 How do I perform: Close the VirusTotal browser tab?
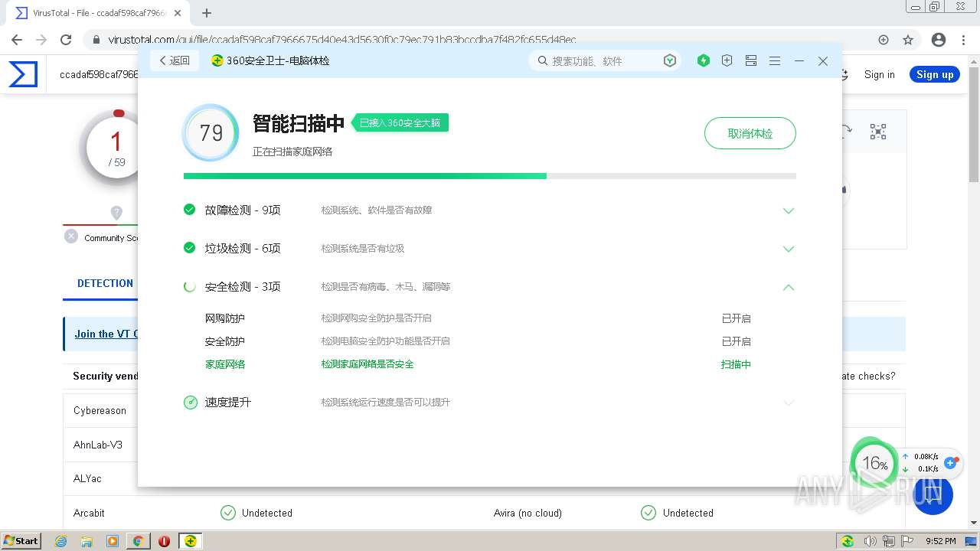click(178, 13)
